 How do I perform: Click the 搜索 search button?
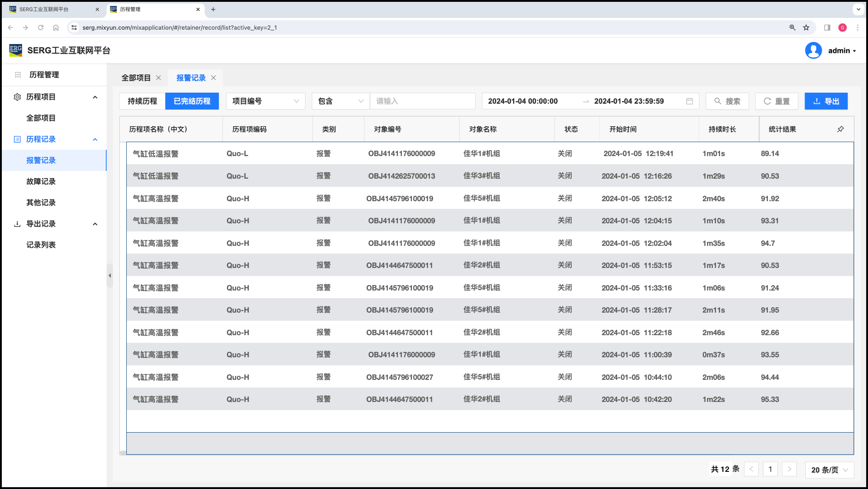click(727, 101)
